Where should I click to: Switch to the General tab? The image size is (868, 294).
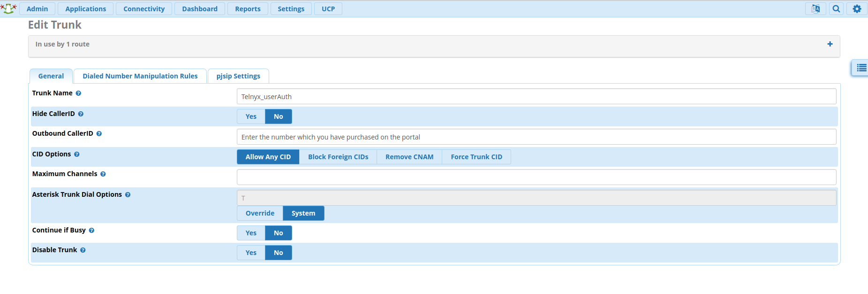[51, 76]
